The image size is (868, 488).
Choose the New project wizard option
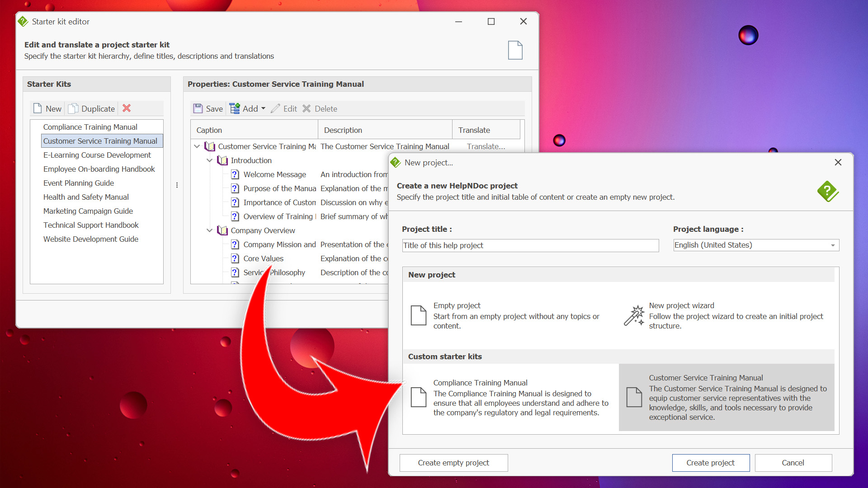(x=726, y=315)
